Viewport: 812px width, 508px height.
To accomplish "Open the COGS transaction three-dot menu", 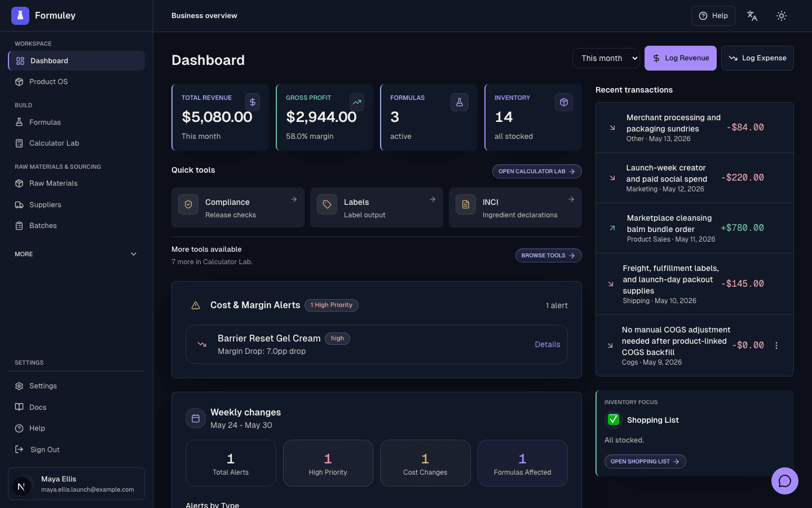I will [776, 345].
